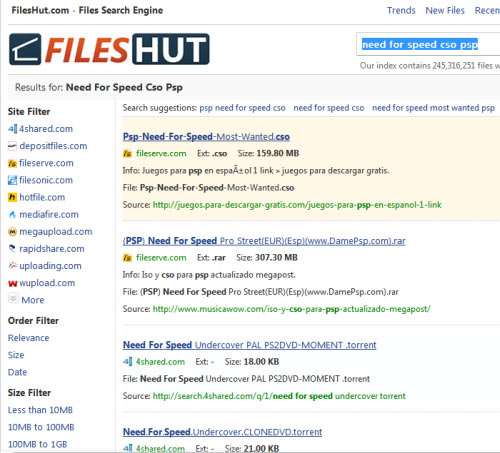Filter results by filesonic.com
Image resolution: width=500 pixels, height=453 pixels.
(x=46, y=180)
